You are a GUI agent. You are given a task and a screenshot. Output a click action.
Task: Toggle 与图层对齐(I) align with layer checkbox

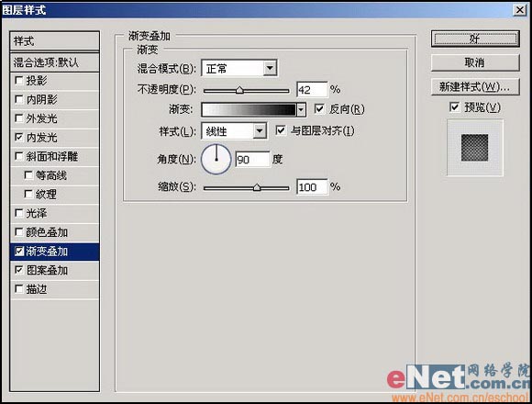(281, 130)
